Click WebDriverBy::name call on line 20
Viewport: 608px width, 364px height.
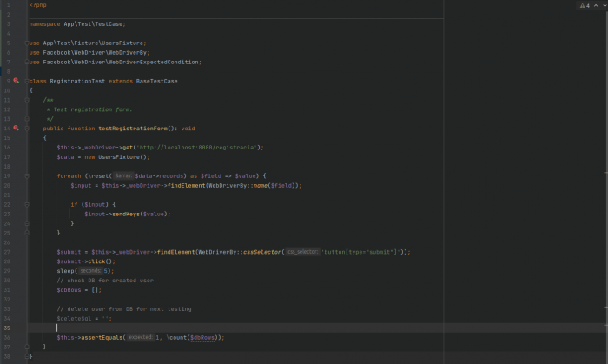click(x=254, y=186)
